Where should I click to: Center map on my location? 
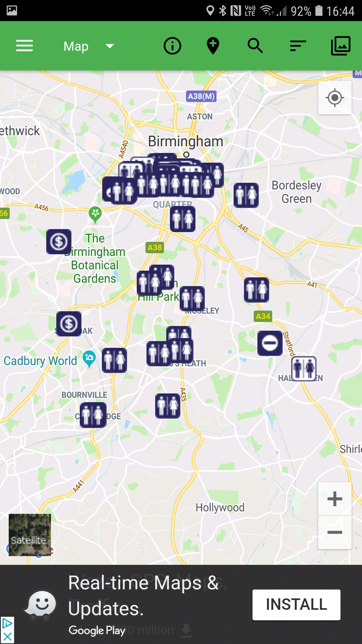335,98
